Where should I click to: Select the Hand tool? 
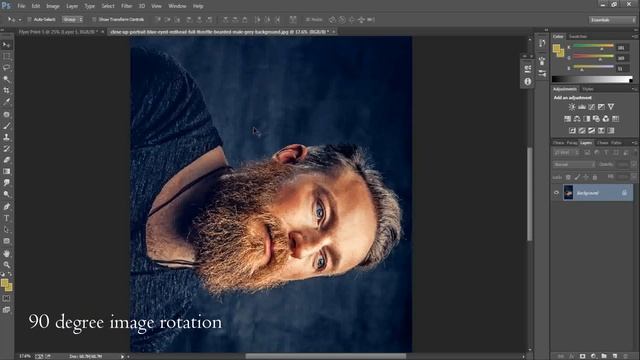click(x=6, y=253)
